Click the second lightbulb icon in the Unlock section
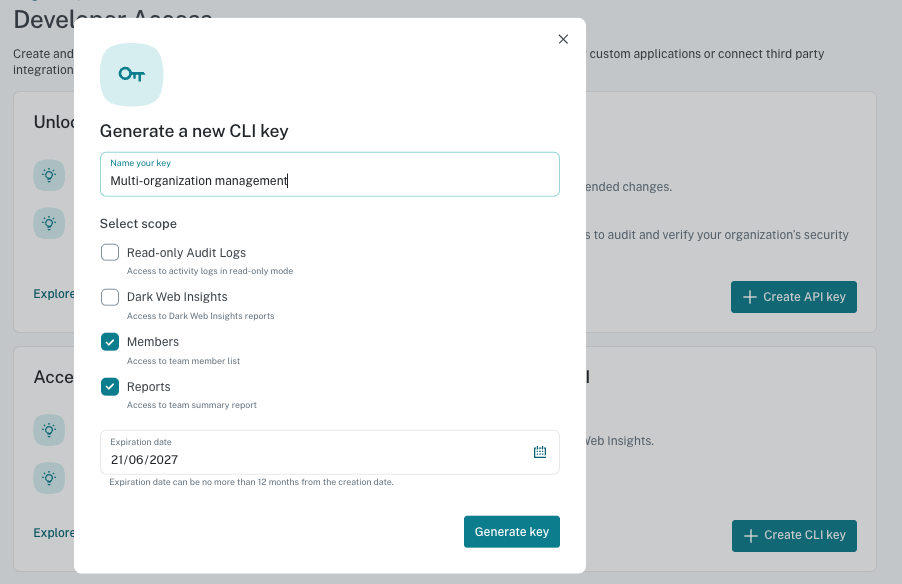This screenshot has height=584, width=902. tap(49, 223)
